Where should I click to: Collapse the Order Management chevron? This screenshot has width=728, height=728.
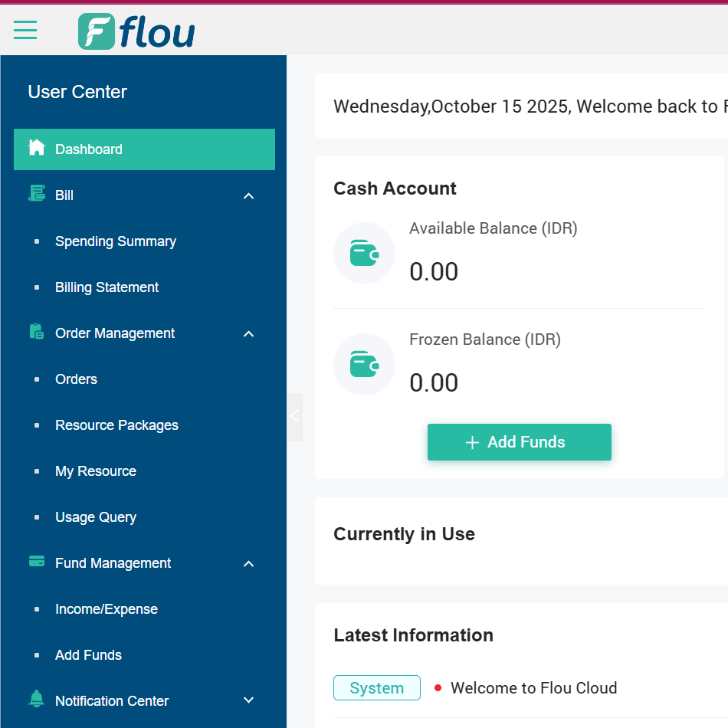click(x=248, y=334)
